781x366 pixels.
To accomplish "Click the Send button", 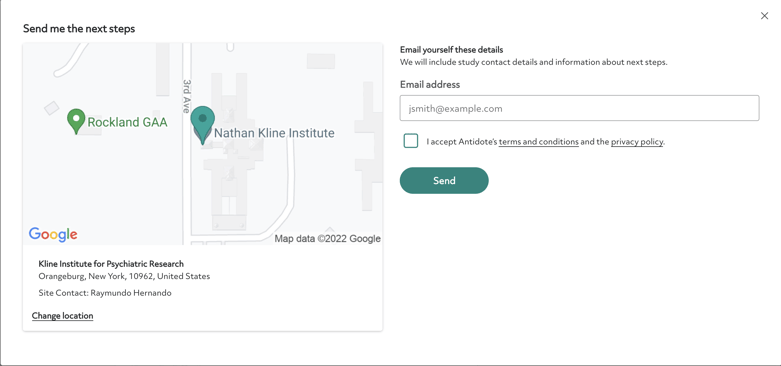I will pyautogui.click(x=444, y=180).
